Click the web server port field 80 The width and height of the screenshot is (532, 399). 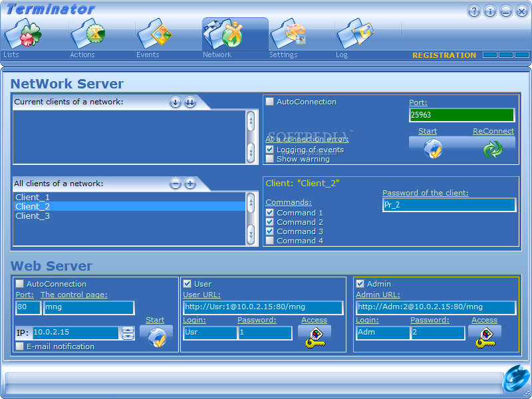click(x=29, y=307)
